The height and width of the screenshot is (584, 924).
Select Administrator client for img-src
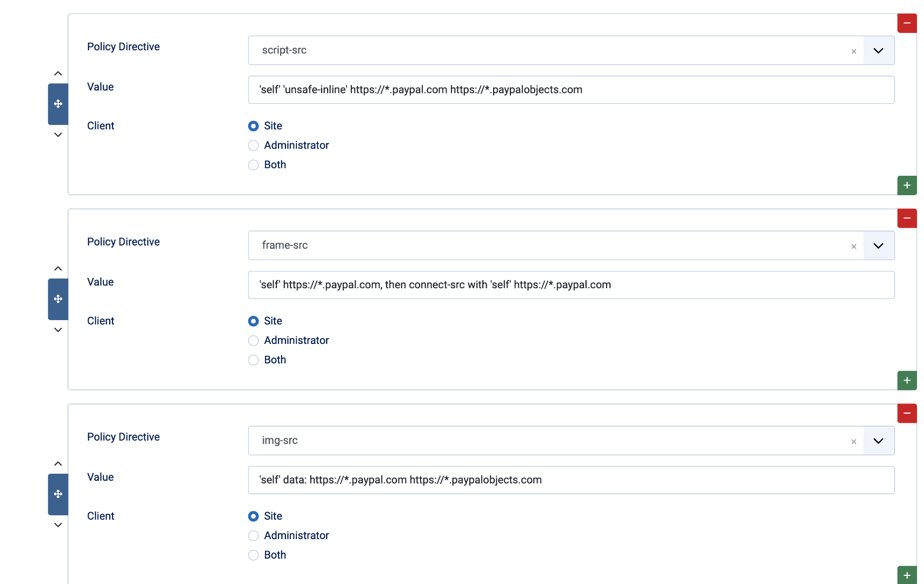[253, 536]
